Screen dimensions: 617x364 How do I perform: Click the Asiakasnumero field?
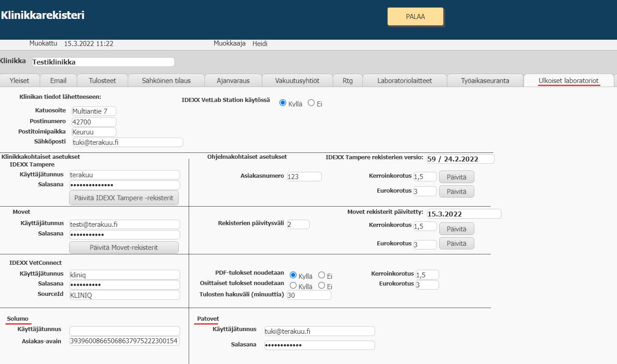pos(304,176)
